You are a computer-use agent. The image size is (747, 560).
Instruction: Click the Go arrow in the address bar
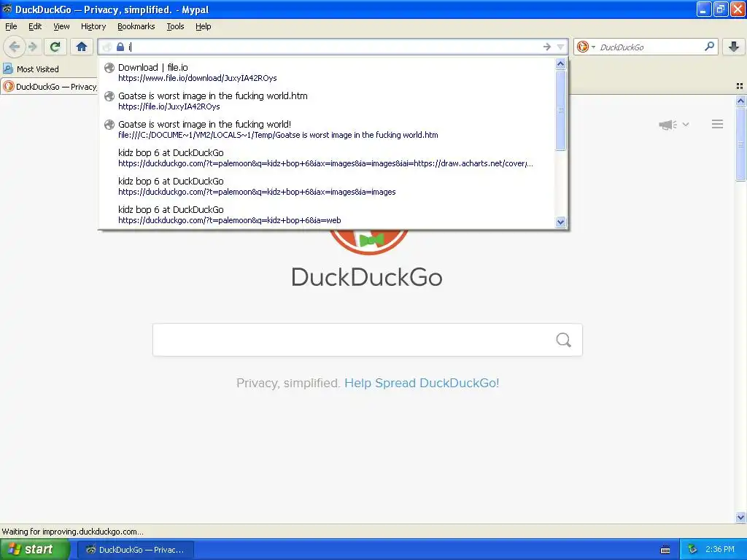[x=546, y=47]
